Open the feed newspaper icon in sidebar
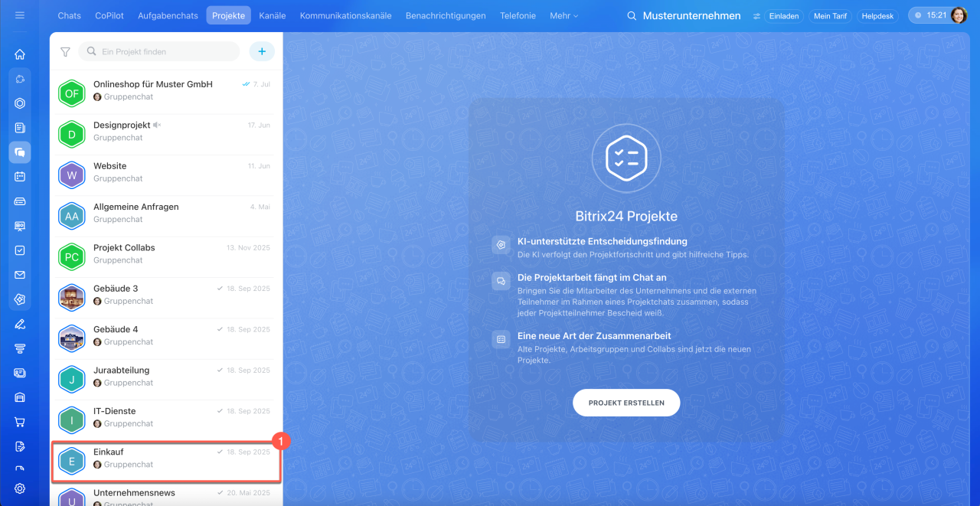Screen dimensions: 980x506 click(20, 128)
